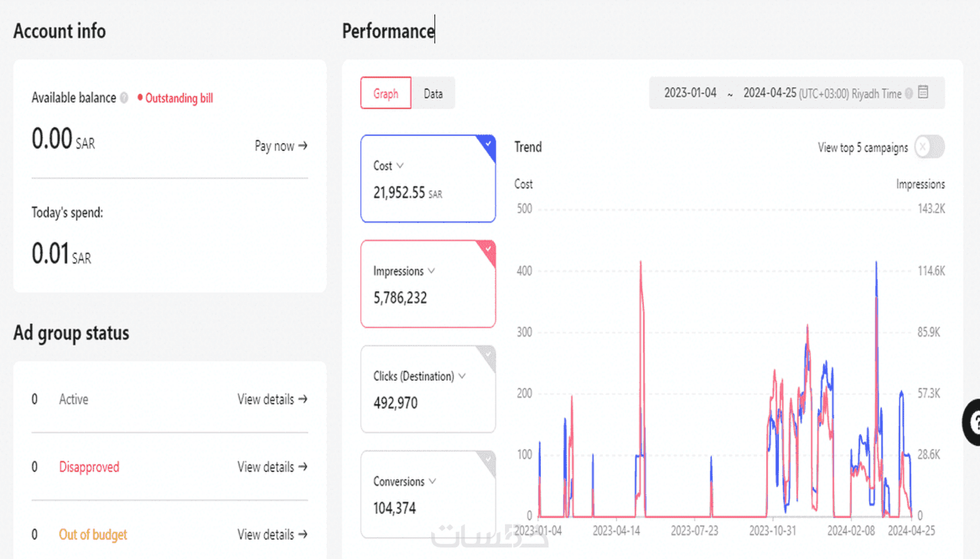Open the floating help button at right edge

[x=973, y=422]
